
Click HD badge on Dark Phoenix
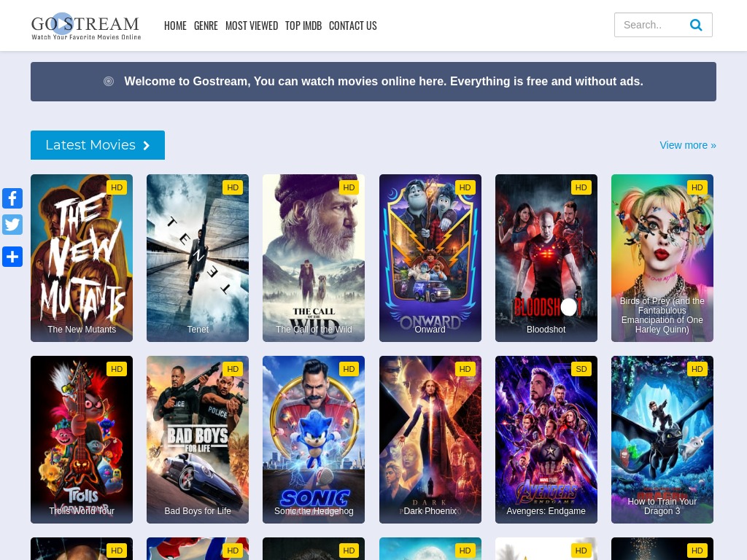tap(465, 368)
